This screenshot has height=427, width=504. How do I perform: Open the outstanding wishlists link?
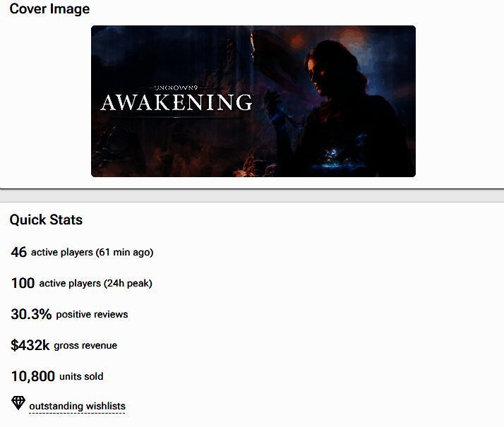coord(77,406)
